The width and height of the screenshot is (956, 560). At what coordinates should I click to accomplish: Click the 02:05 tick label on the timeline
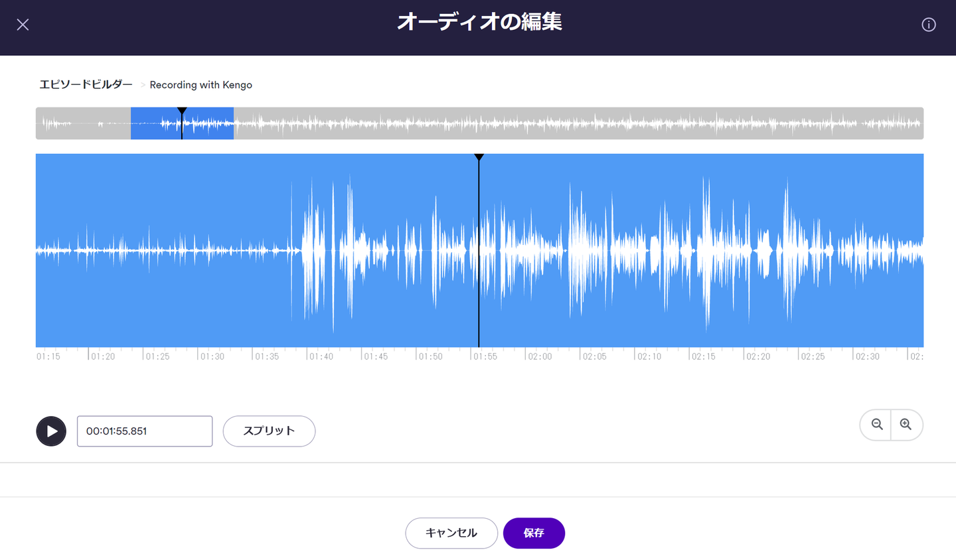594,356
